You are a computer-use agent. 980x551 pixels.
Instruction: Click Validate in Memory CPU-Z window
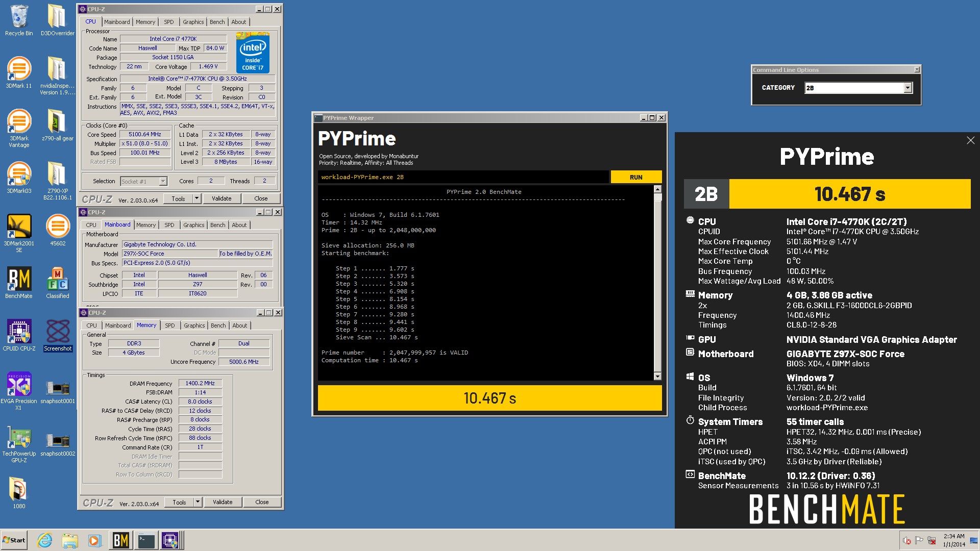point(223,502)
